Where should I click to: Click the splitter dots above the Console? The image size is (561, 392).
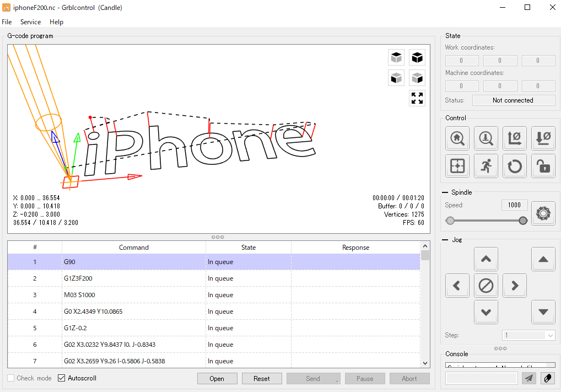tap(500, 348)
